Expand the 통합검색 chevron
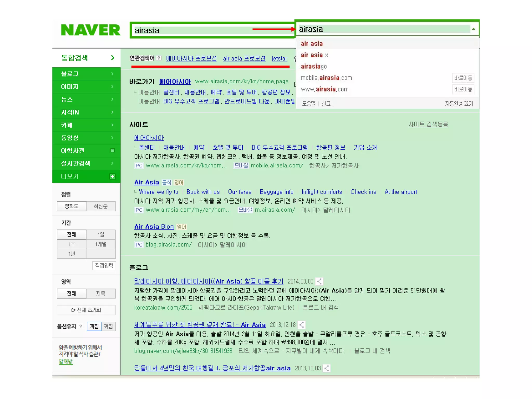532x399 pixels. click(x=112, y=58)
